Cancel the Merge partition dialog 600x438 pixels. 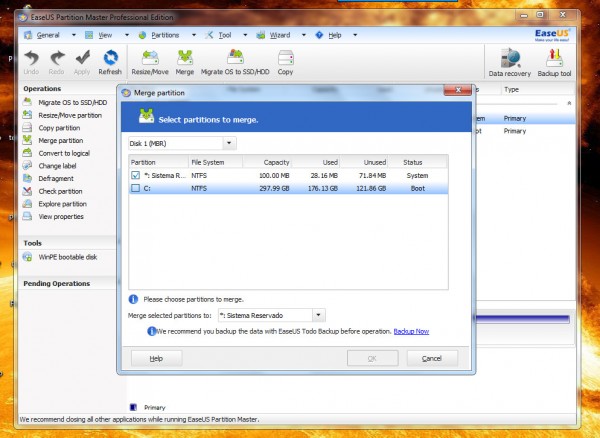(x=432, y=358)
